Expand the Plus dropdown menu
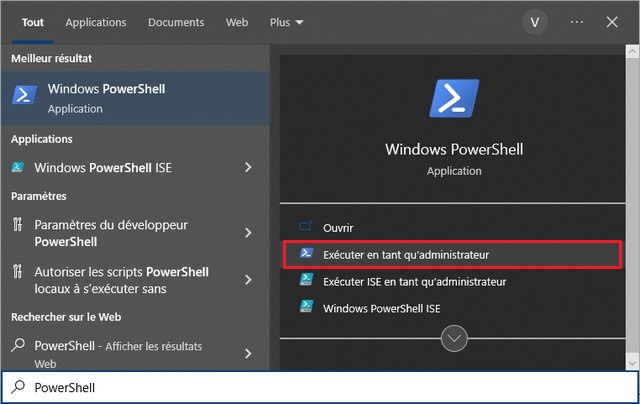This screenshot has width=640, height=404. (287, 22)
